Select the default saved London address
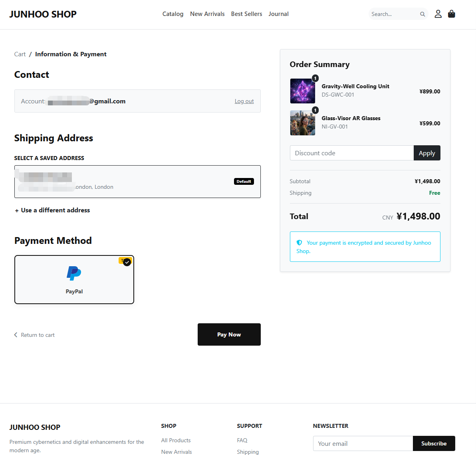476x455 pixels. (137, 182)
